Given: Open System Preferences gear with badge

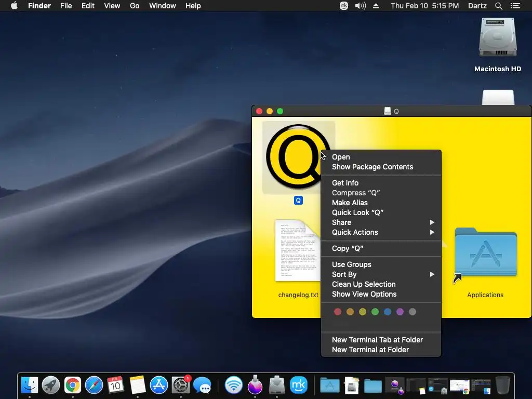Looking at the screenshot, I should coord(180,385).
